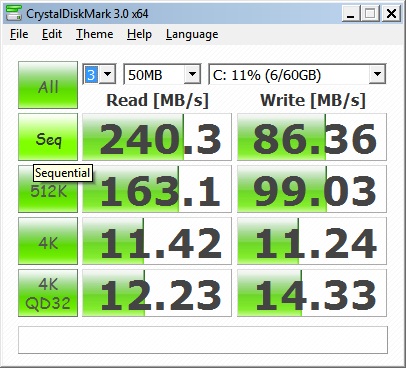This screenshot has width=406, height=368.
Task: Select the 4K write result 11.24
Action: tap(312, 241)
